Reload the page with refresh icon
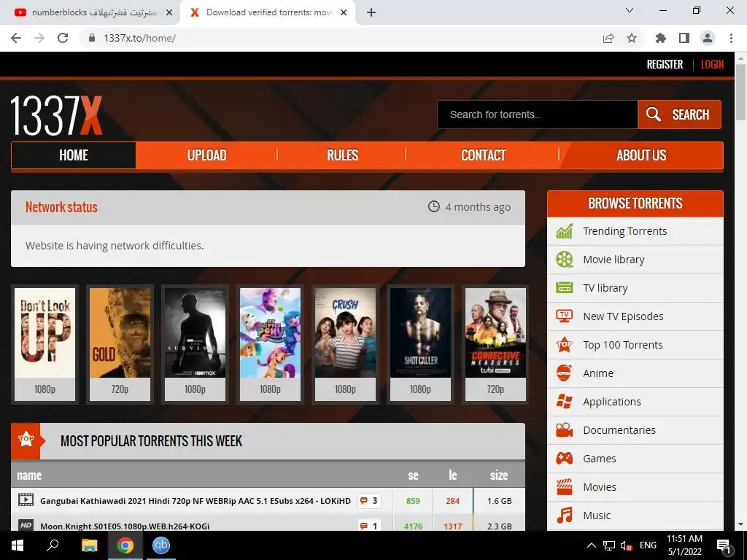 point(63,38)
